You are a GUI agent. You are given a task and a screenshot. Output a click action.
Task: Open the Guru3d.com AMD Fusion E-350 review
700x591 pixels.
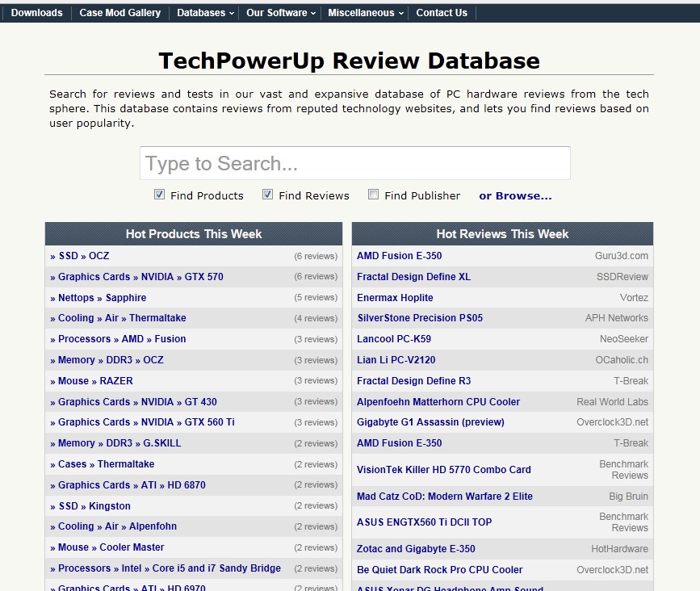(399, 256)
